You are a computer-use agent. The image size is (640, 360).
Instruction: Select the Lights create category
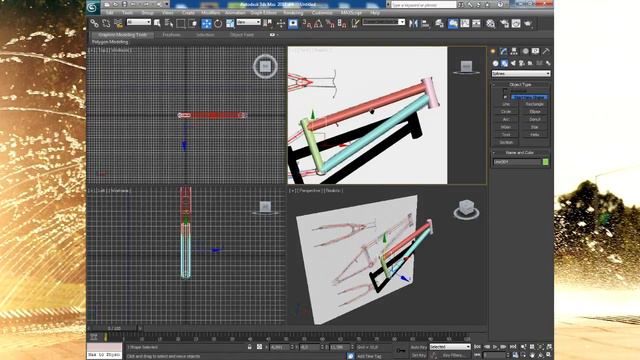pos(513,63)
